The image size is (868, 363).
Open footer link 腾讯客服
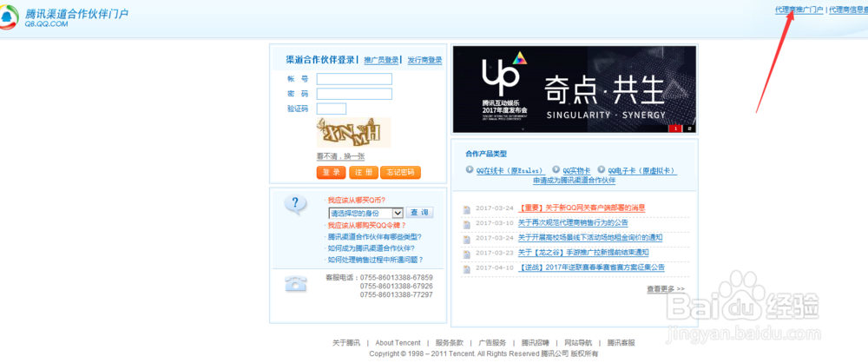pos(621,343)
